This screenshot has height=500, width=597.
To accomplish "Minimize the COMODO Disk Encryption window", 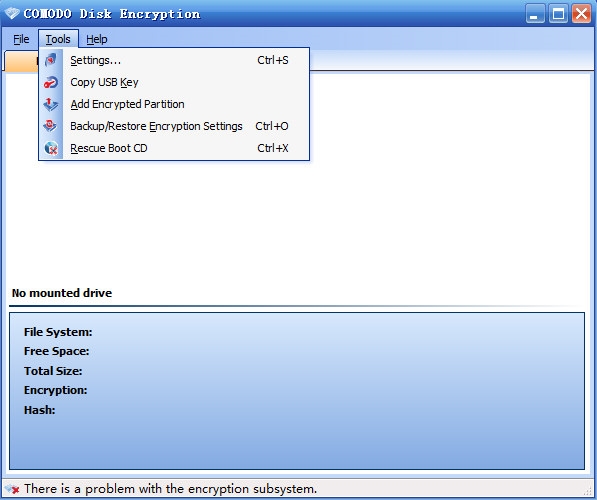I will click(535, 14).
